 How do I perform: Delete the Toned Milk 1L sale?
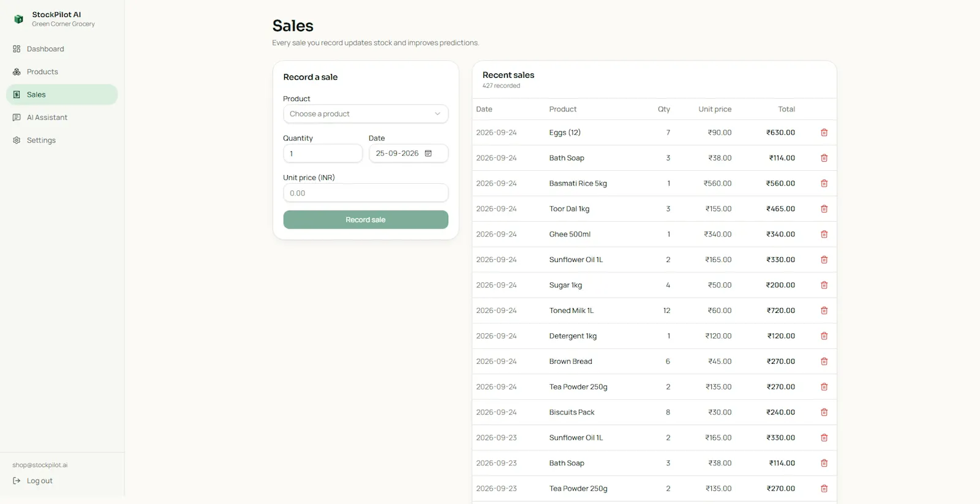[x=824, y=310]
